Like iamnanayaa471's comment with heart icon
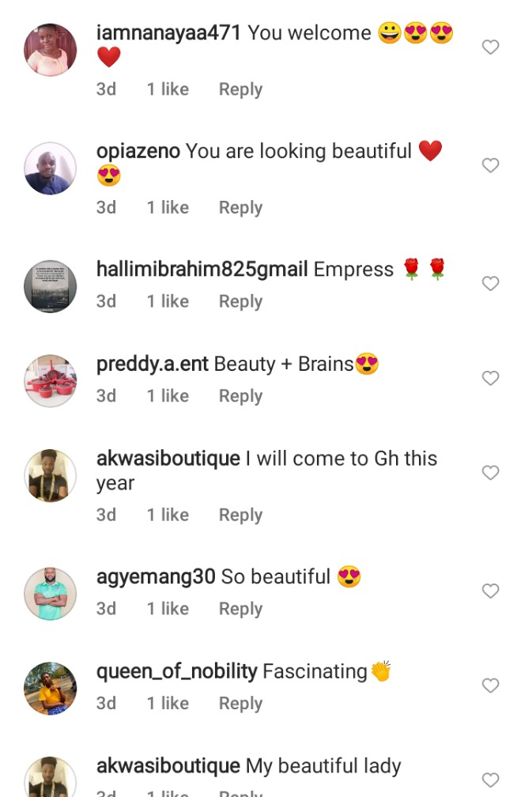This screenshot has height=797, width=532. coord(490,47)
